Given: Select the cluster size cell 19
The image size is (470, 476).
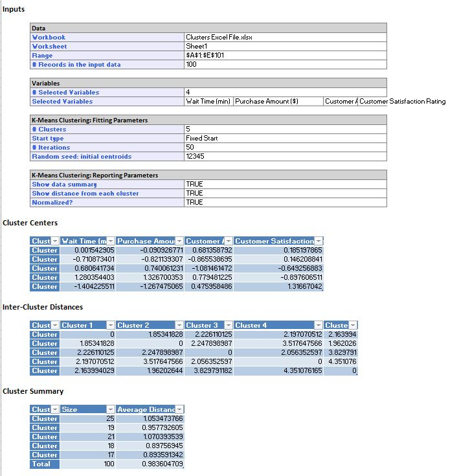Looking at the screenshot, I should pyautogui.click(x=87, y=427).
